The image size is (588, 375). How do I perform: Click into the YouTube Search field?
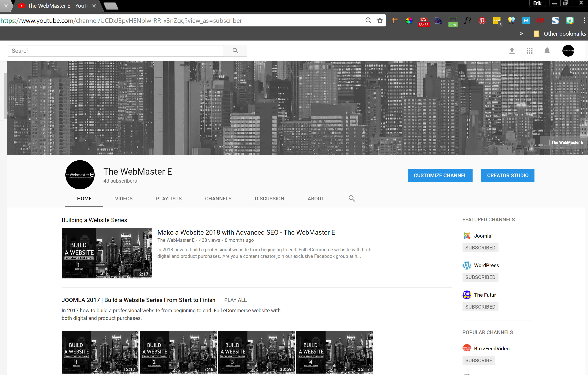tap(116, 51)
